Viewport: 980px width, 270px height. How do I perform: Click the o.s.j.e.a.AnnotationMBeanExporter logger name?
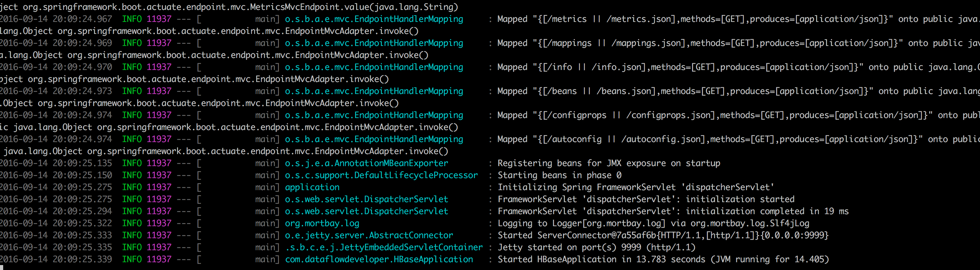(366, 163)
